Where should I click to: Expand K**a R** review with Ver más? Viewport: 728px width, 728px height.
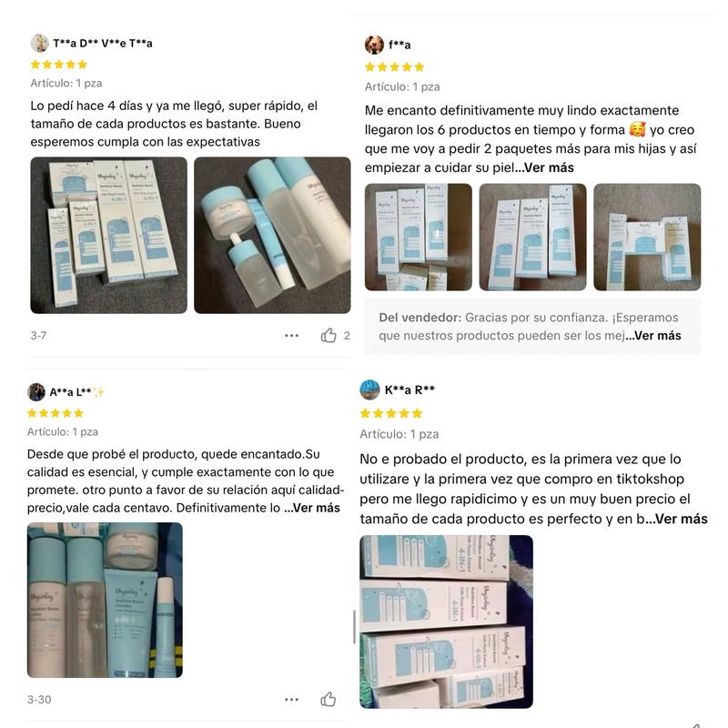[x=677, y=519]
